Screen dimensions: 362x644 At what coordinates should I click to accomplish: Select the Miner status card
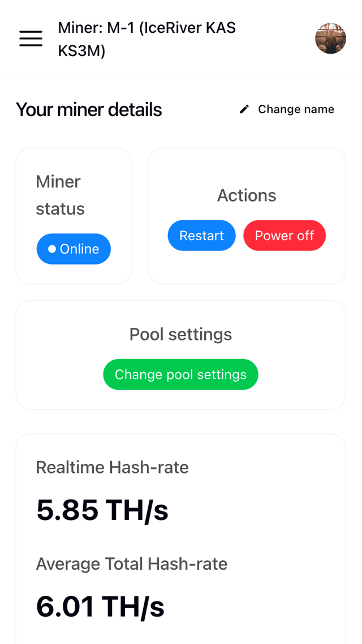(x=74, y=216)
